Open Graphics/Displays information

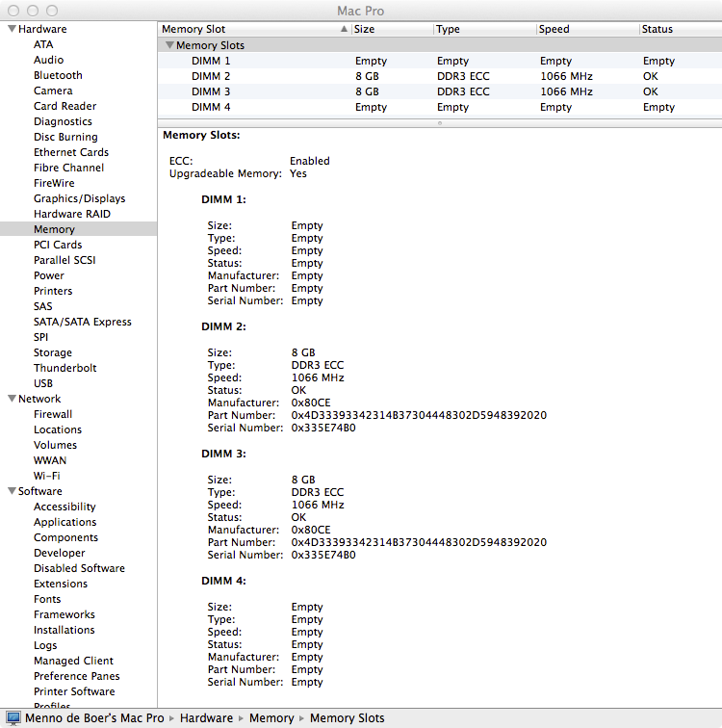tap(79, 198)
